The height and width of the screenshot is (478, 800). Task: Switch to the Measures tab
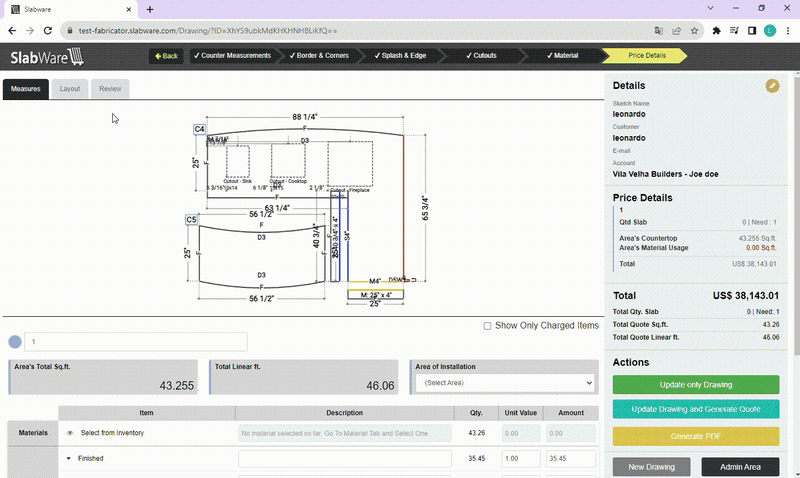click(x=26, y=89)
